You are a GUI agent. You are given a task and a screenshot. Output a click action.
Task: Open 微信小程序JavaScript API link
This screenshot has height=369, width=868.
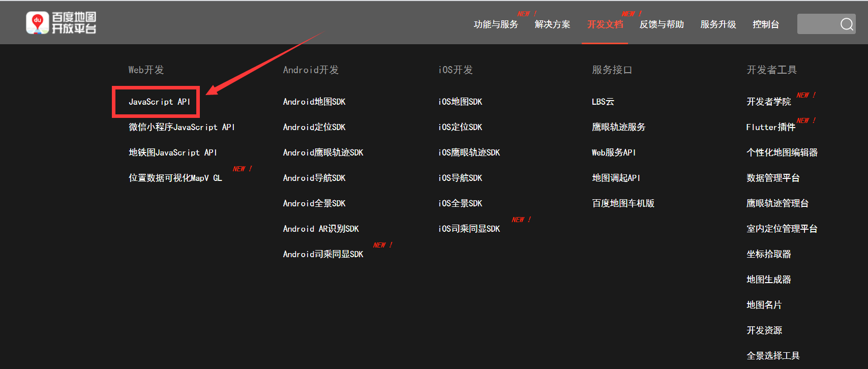tap(182, 127)
